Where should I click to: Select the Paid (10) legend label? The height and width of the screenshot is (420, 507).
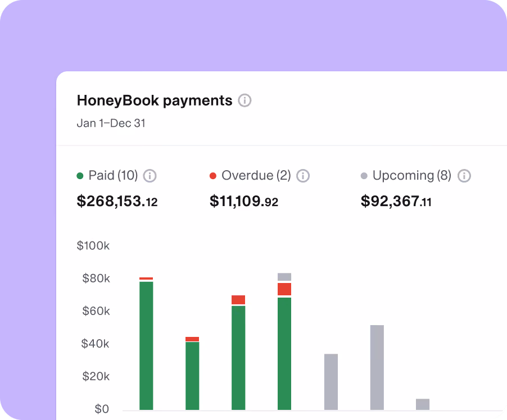tap(113, 175)
